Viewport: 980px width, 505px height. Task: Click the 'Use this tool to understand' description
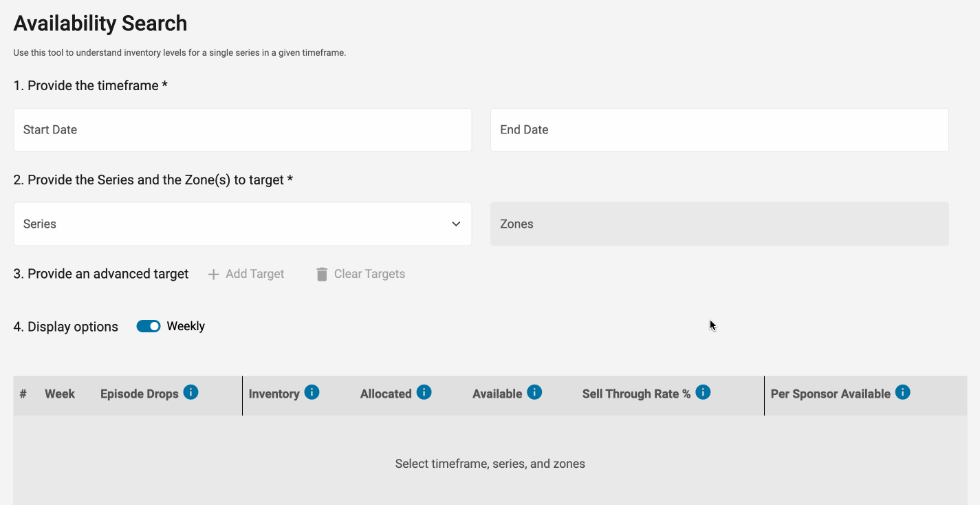[x=179, y=52]
